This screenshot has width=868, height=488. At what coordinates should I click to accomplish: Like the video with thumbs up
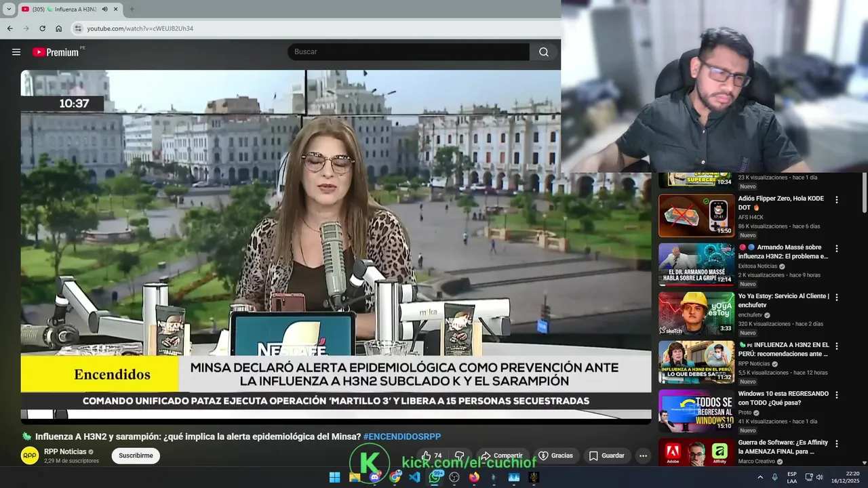point(431,455)
